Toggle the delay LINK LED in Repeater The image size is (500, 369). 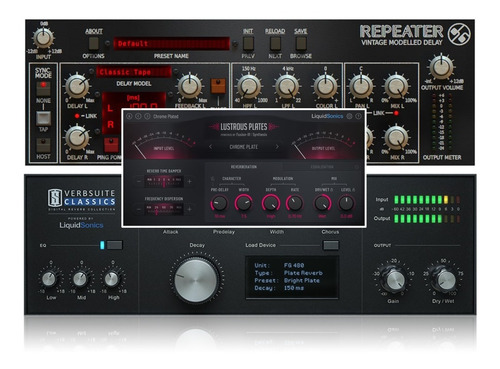(77, 116)
